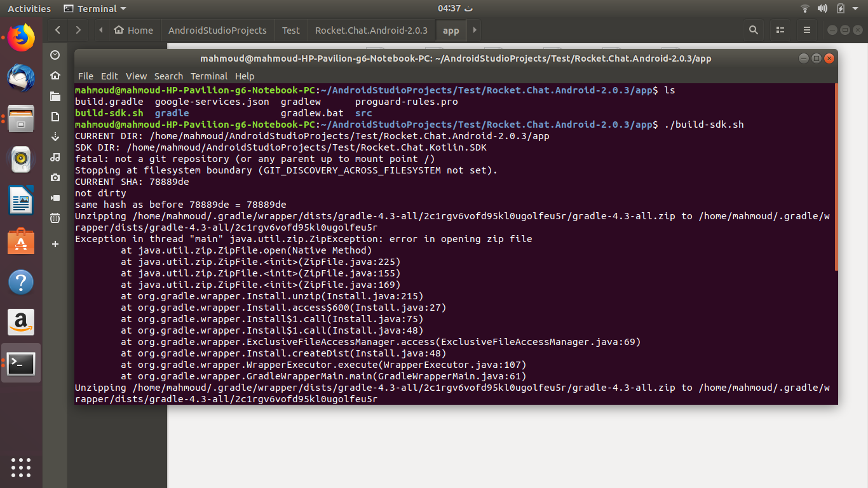
Task: Open the Help dock icon
Action: pyautogui.click(x=21, y=282)
